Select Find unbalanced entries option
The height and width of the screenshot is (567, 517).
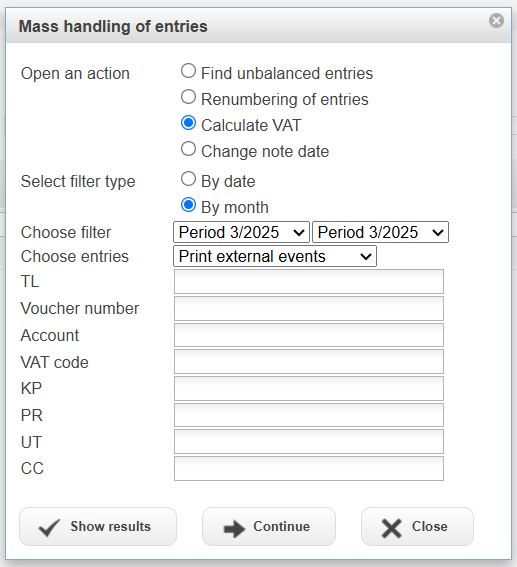188,71
